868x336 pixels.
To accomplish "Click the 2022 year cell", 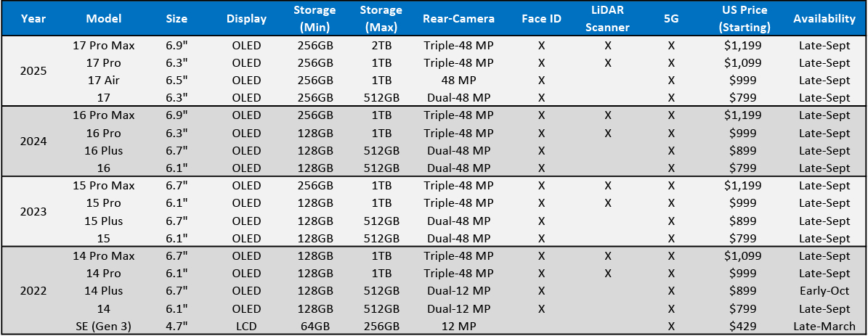I will click(x=34, y=291).
